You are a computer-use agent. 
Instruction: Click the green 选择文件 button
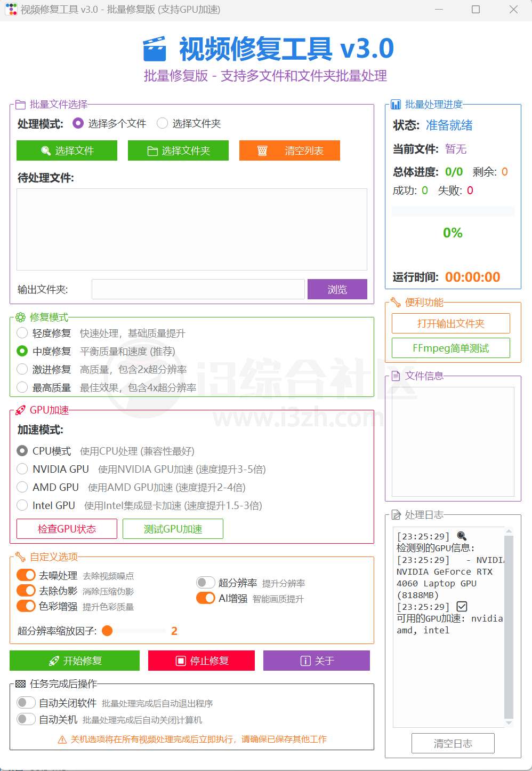coord(67,150)
